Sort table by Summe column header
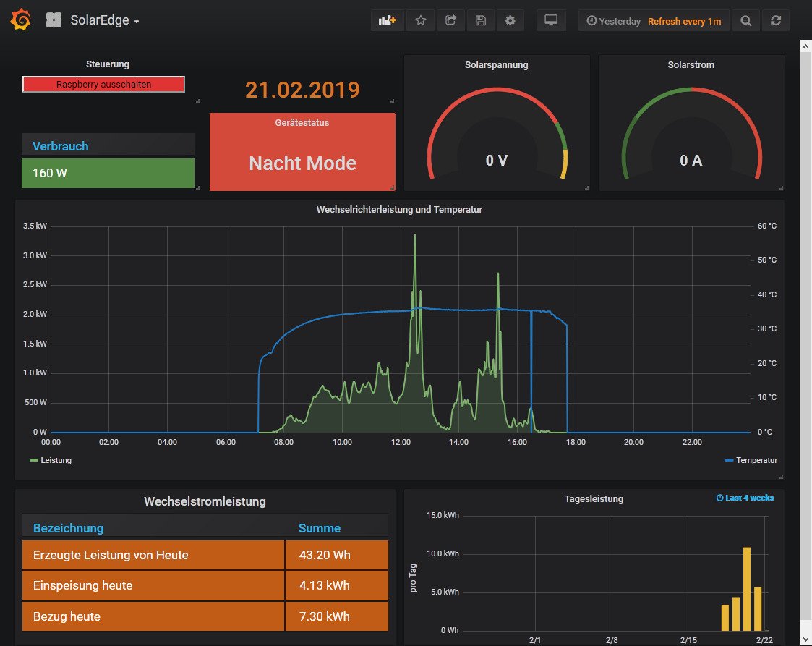Screen dimensions: 812x646 point(319,528)
